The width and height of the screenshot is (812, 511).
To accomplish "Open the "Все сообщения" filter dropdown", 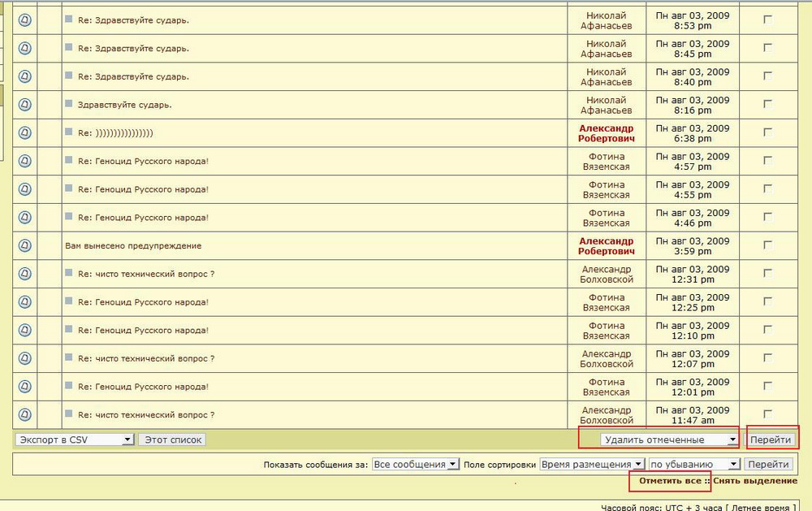I will pyautogui.click(x=415, y=464).
